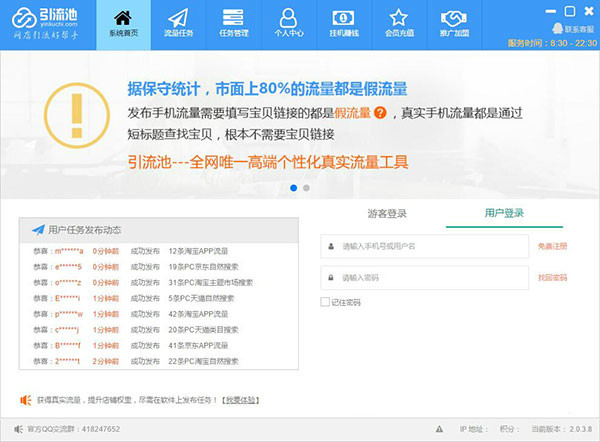Click the IP地址 status label
Viewport: 600px width, 442px height.
(474, 429)
